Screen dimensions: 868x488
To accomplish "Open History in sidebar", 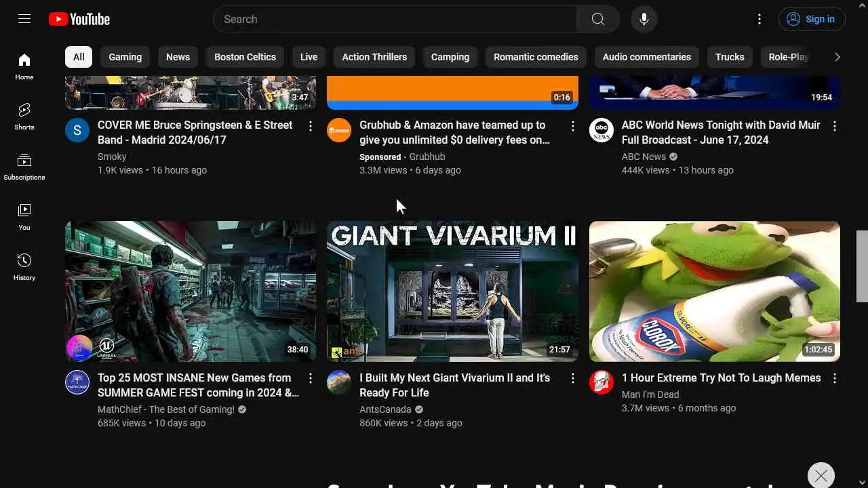I will click(24, 267).
